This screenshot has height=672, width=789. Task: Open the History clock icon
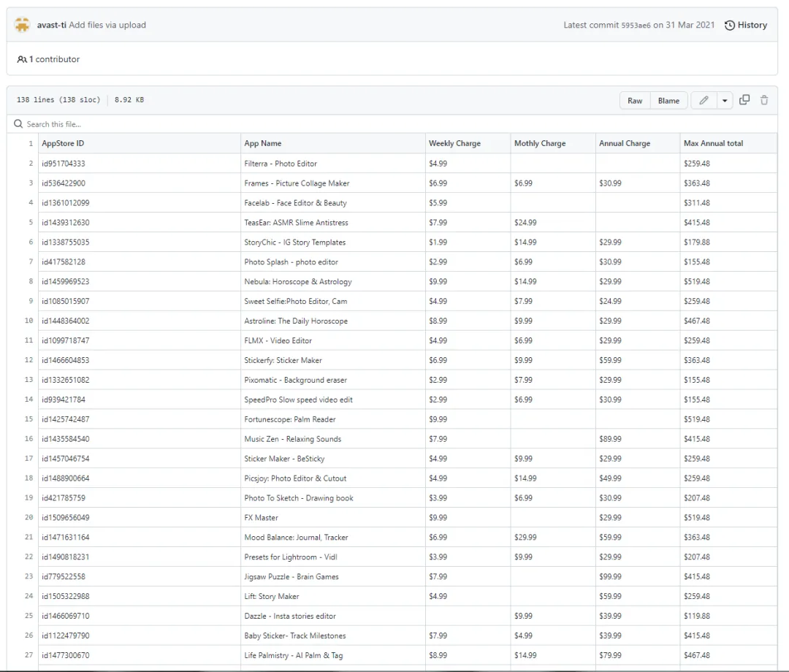729,25
